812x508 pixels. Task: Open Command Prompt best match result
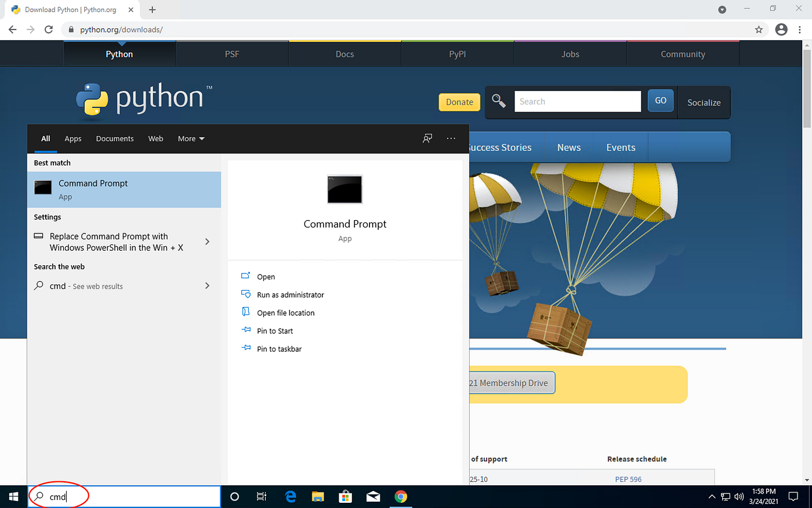click(x=124, y=190)
